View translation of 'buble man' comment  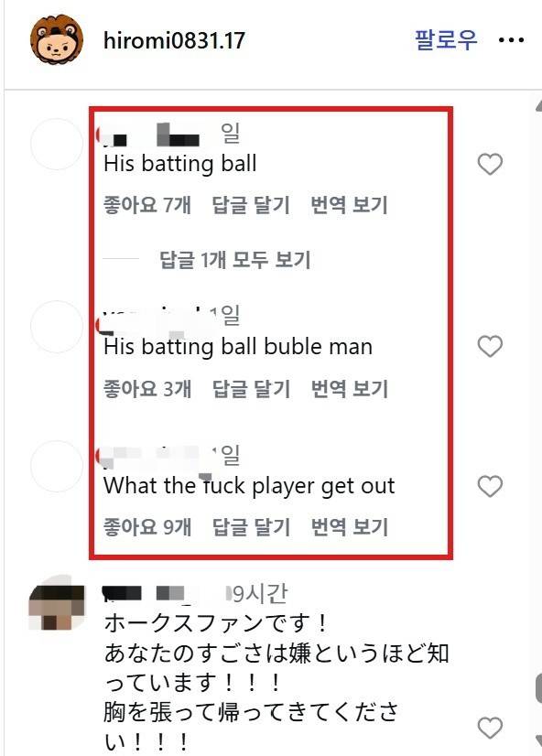349,389
